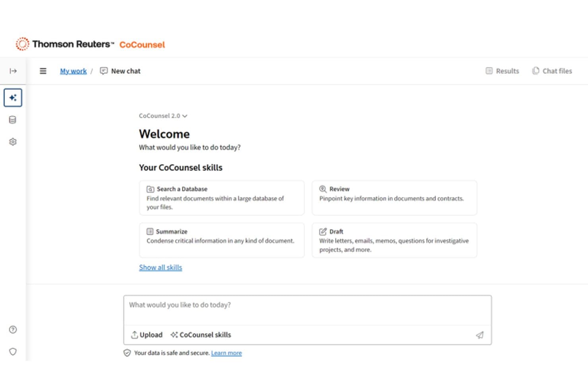Select the CoCounsel sparkle icon in sidebar

coord(13,98)
